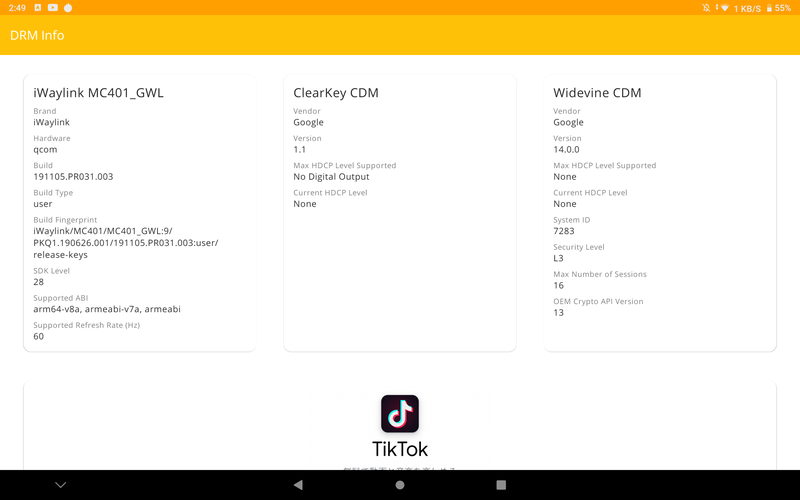Screen dimensions: 800x500
Task: Tap the Wi-Fi signal status icon
Action: 724,8
